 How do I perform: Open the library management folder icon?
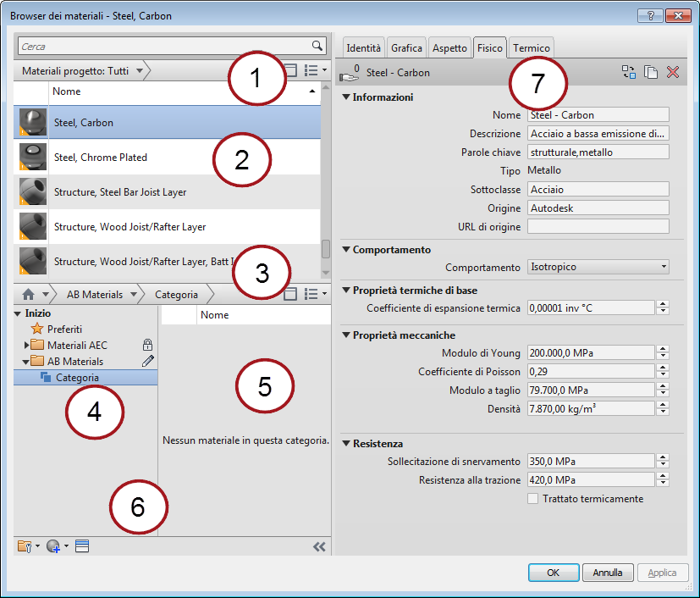click(x=28, y=545)
